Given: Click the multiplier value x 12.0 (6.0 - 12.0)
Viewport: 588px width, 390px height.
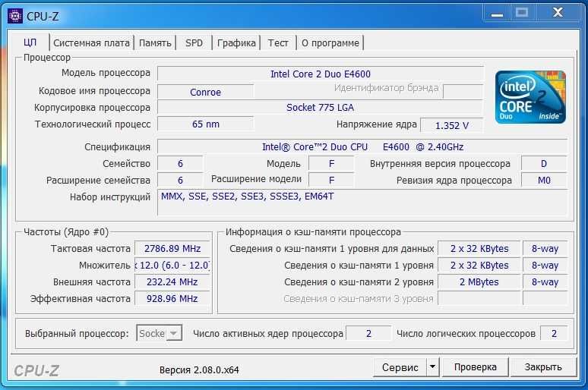Looking at the screenshot, I should click(x=172, y=266).
